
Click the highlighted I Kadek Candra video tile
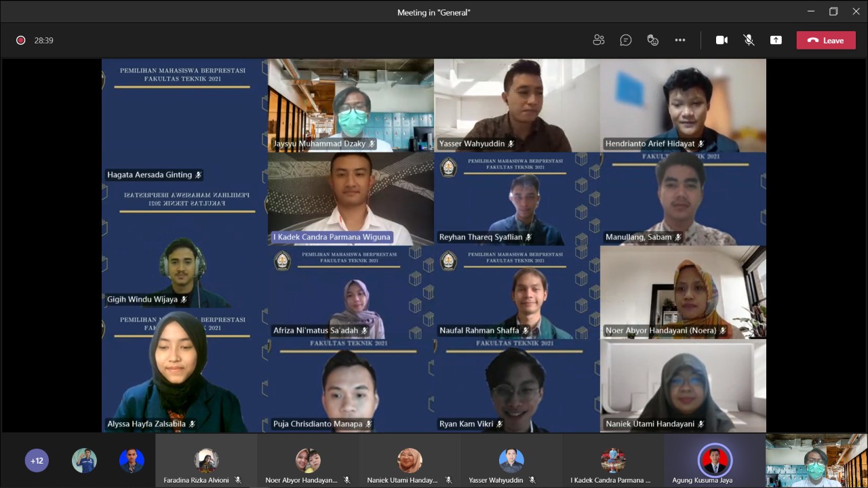coord(351,198)
